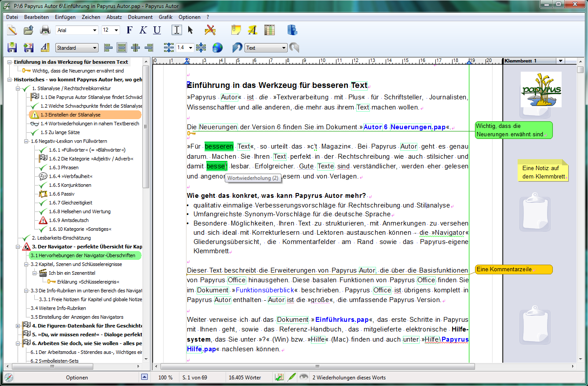Screen dimensions: 588x386
Task: Open the Standard paragraph style dropdown
Action: [x=95, y=48]
